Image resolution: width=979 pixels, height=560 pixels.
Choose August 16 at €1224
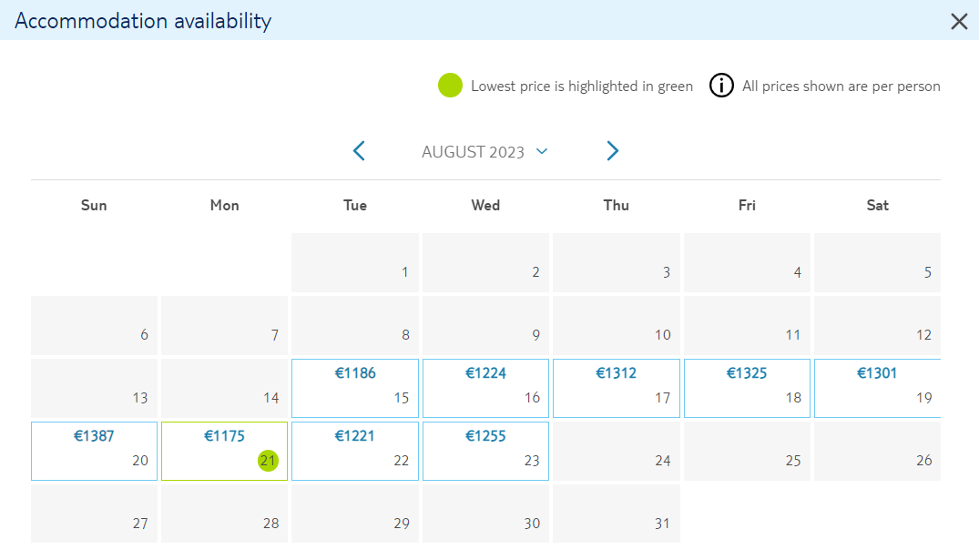[x=485, y=388]
